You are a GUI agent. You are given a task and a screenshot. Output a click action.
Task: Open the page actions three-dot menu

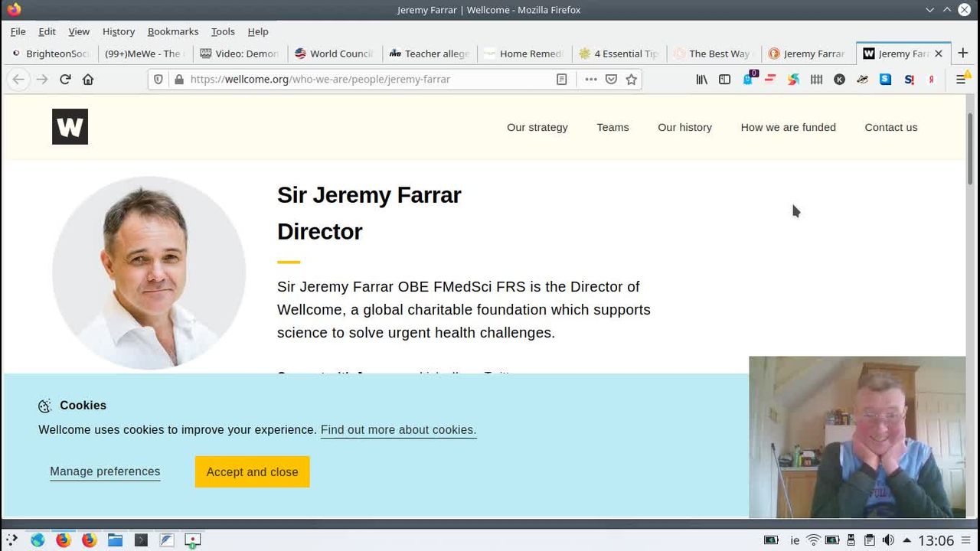point(590,80)
